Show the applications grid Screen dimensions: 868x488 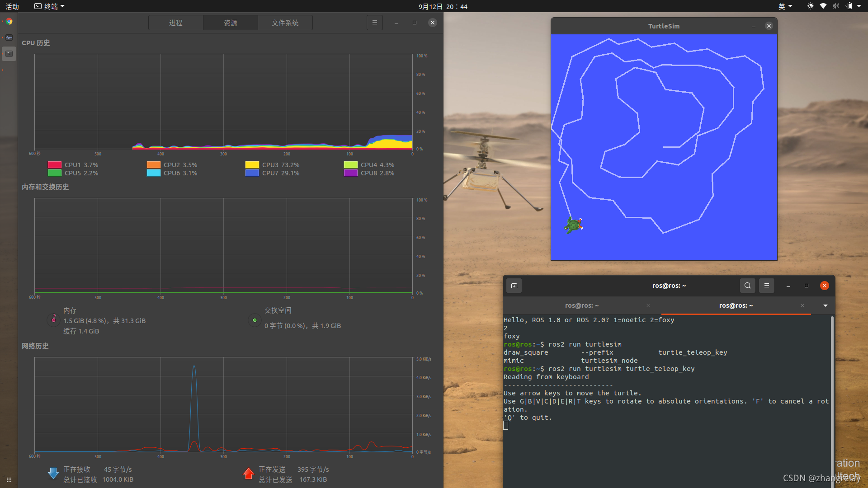[9, 479]
